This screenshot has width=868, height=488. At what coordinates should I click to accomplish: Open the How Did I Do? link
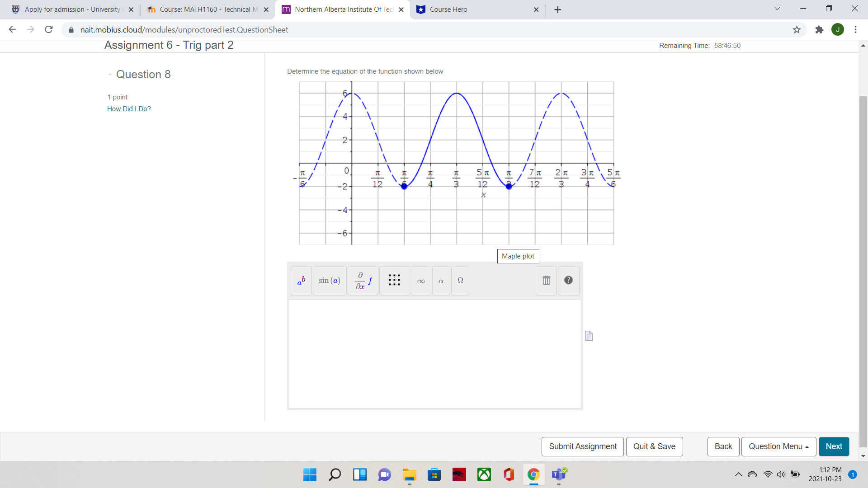[129, 109]
